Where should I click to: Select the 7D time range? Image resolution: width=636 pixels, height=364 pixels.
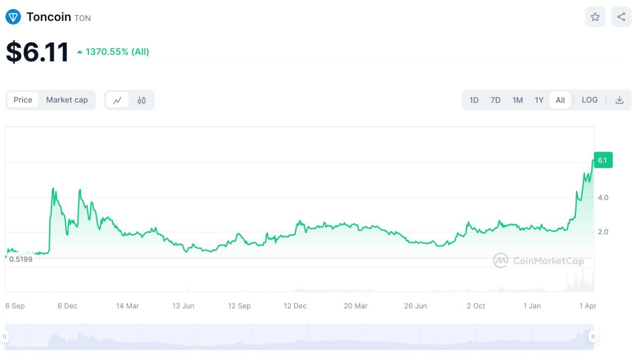pyautogui.click(x=495, y=100)
